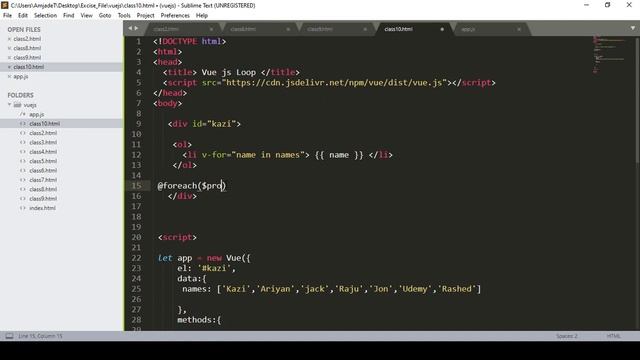
Task: Click line number 5 in the gutter
Action: [x=139, y=82]
